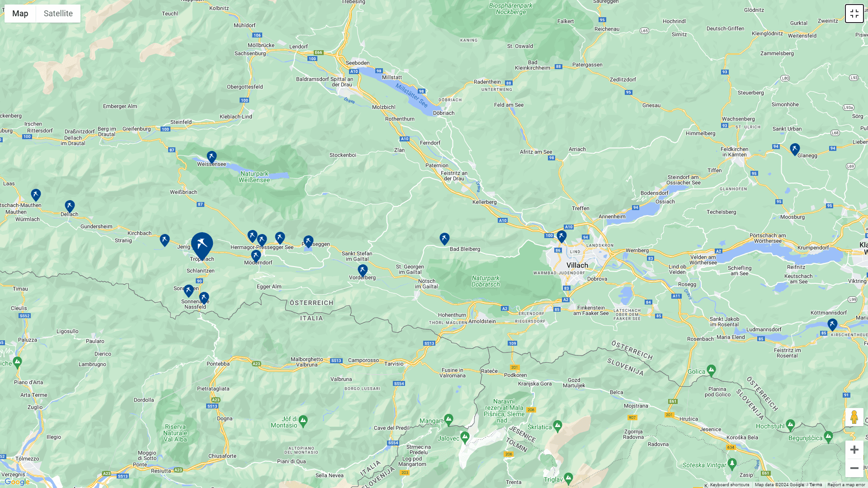Select the marker at Dellach
Image resolution: width=868 pixels, height=488 pixels.
(x=70, y=207)
